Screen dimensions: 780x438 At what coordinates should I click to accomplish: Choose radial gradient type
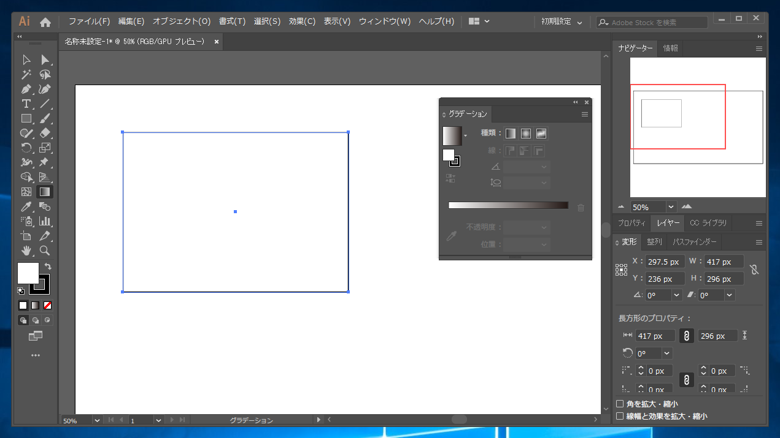point(526,133)
